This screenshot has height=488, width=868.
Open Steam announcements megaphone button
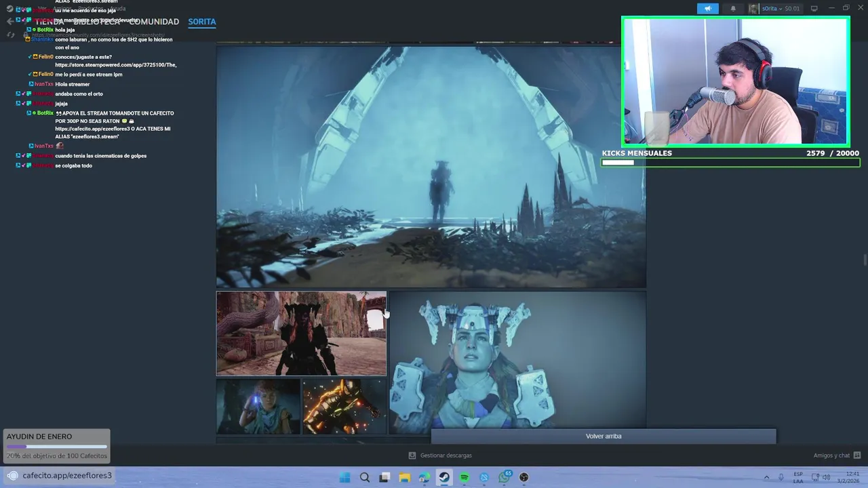(x=707, y=9)
